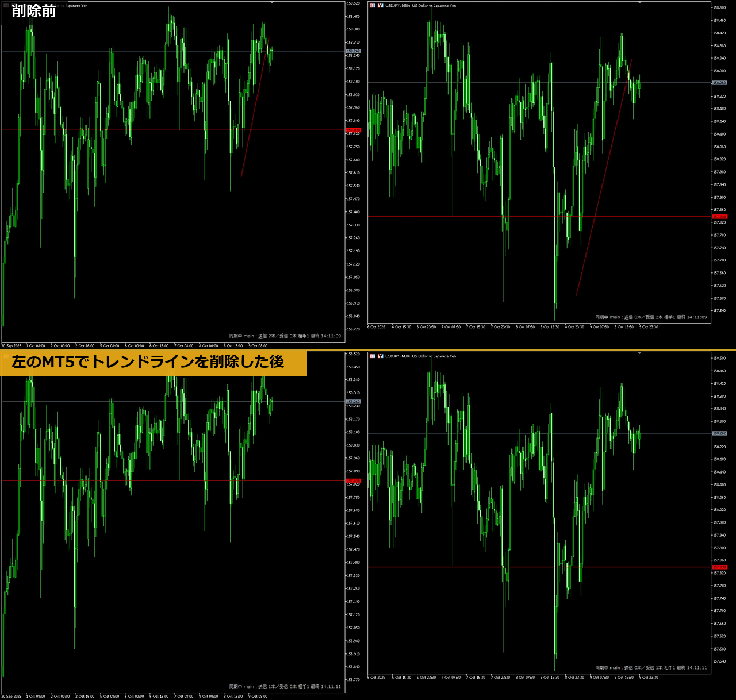Click the sync status text showing 送信 0本/受信 1本
Viewport: 736px width, 700px height.
coord(651,668)
